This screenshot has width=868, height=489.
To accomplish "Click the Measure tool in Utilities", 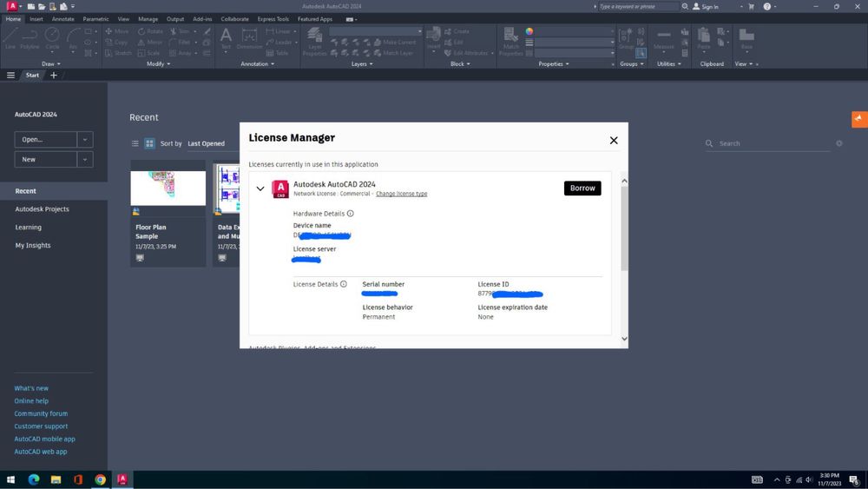I will [x=663, y=38].
